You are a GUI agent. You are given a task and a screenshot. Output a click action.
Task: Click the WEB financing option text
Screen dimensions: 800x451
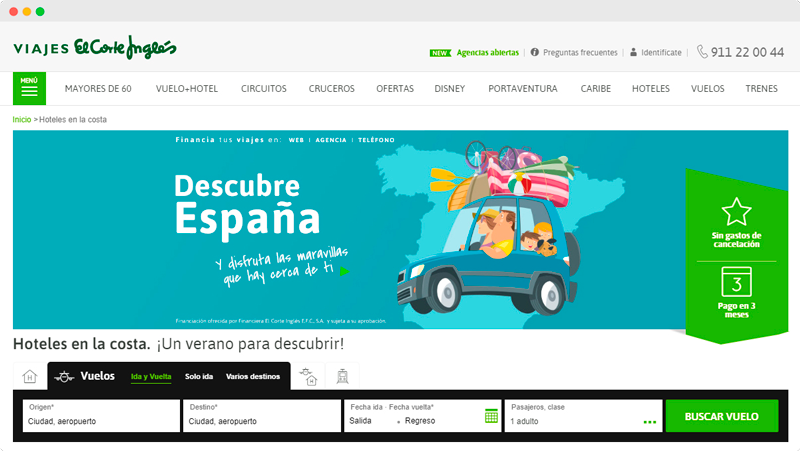pos(296,140)
